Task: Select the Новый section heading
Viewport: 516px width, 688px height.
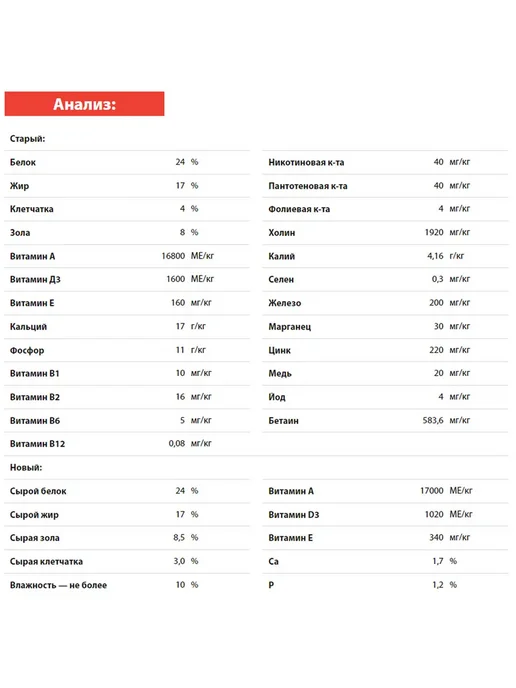Action: pyautogui.click(x=26, y=467)
